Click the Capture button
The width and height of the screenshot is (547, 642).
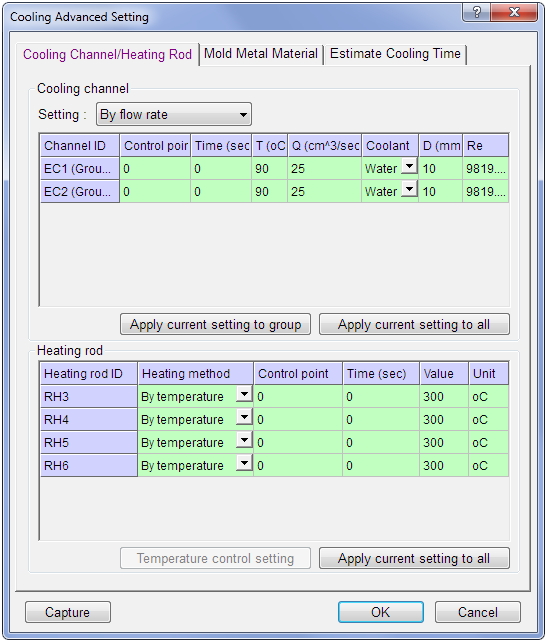pyautogui.click(x=68, y=612)
